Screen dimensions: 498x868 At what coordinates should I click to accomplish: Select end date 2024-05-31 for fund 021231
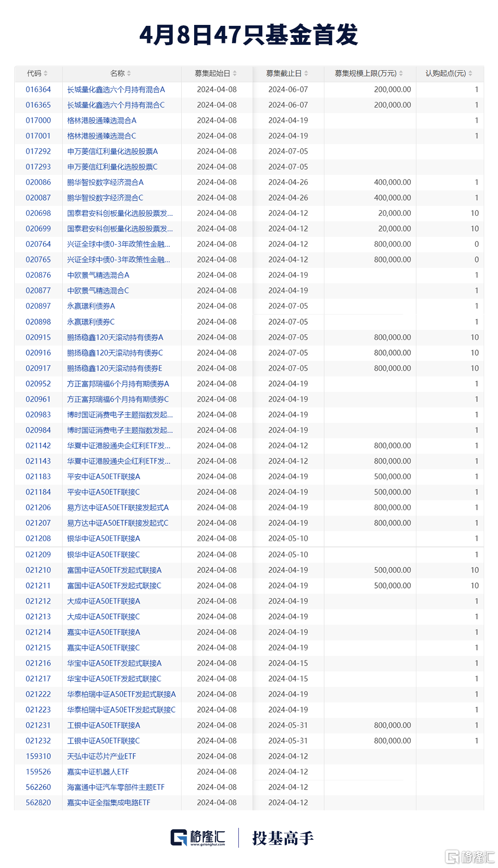click(x=288, y=725)
